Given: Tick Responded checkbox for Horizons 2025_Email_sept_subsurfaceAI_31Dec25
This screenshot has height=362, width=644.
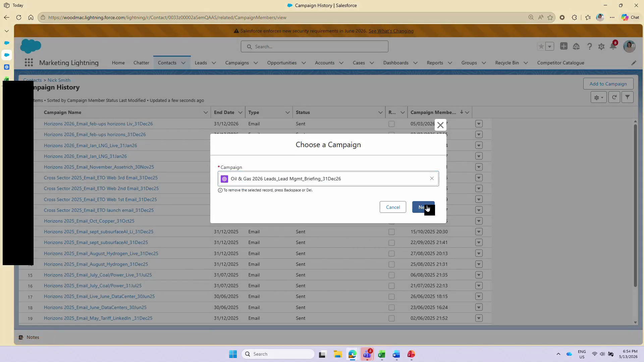Looking at the screenshot, I should tap(391, 243).
